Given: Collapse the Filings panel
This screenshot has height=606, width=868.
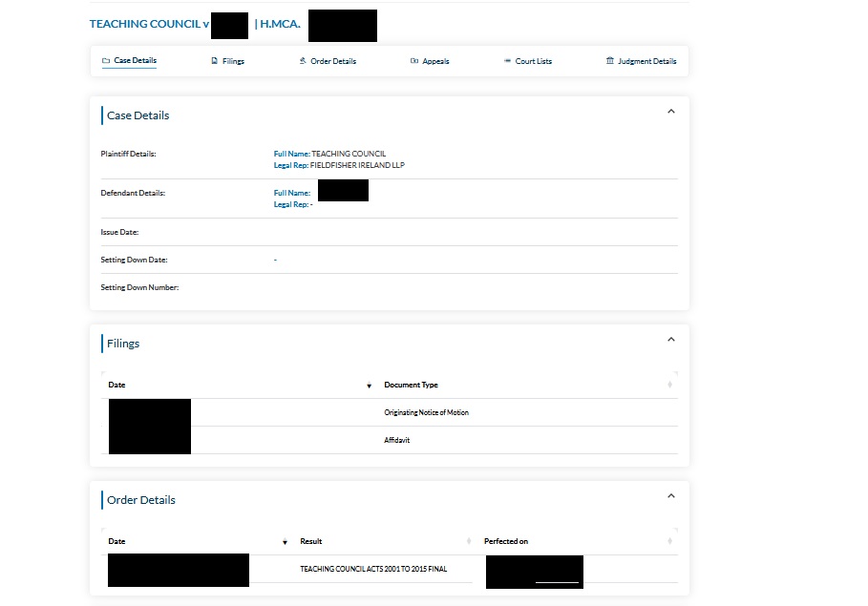Looking at the screenshot, I should (671, 339).
